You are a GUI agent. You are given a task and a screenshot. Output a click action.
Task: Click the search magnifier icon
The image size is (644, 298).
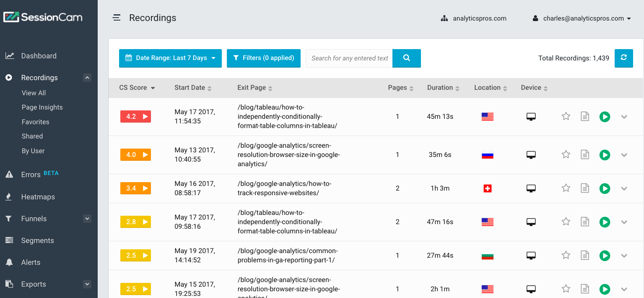point(406,58)
